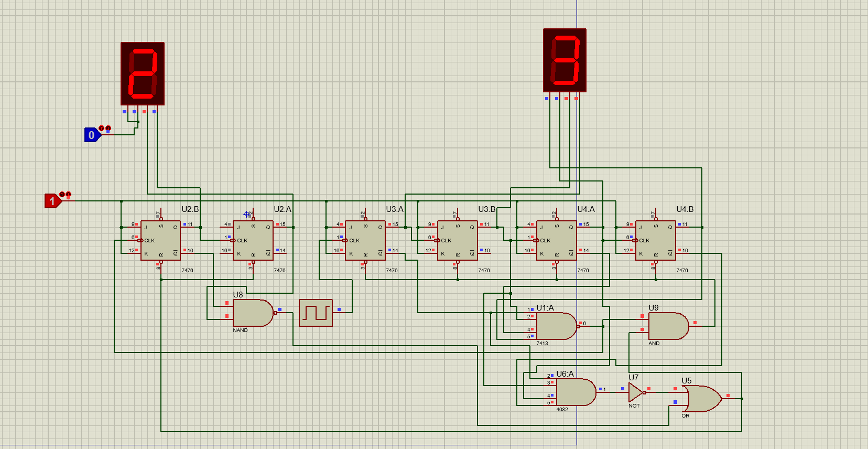Select the U9 AND gate
Viewport: 868px width, 449px height.
point(669,326)
